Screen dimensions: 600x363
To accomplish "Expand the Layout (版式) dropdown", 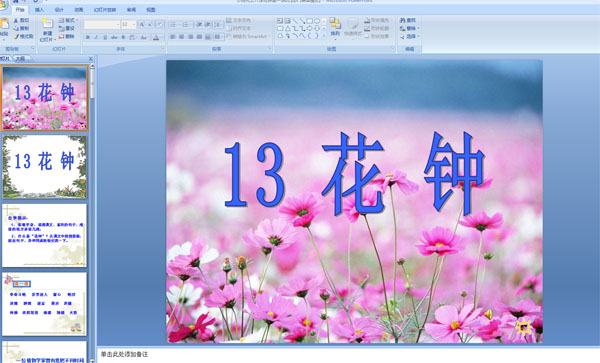I will 68,20.
